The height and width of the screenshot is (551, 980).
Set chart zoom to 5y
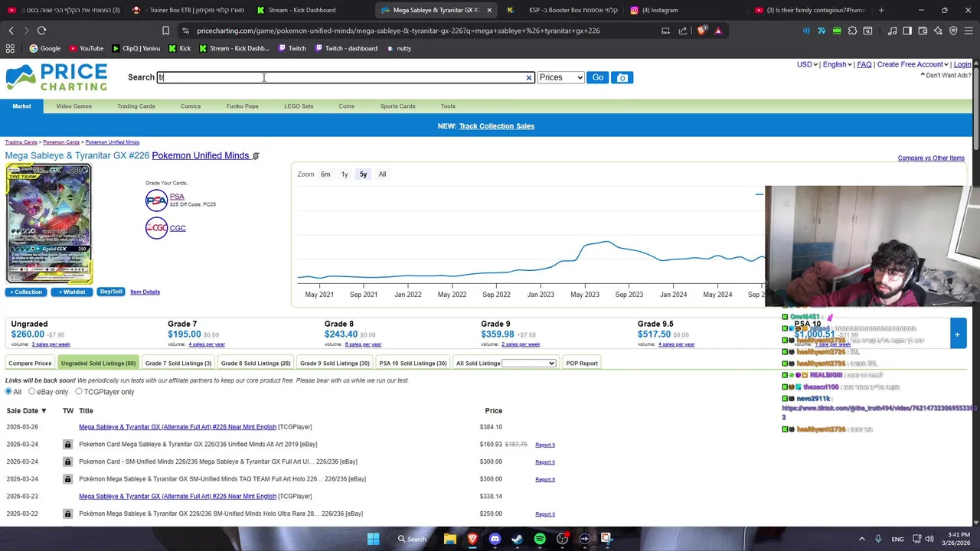(x=363, y=174)
